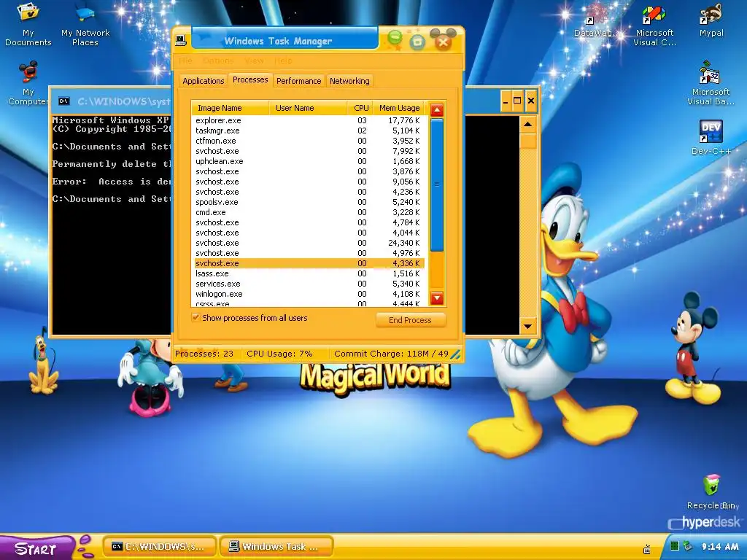The height and width of the screenshot is (560, 747).
Task: Select the My Computer desktop icon
Action: pos(28,83)
